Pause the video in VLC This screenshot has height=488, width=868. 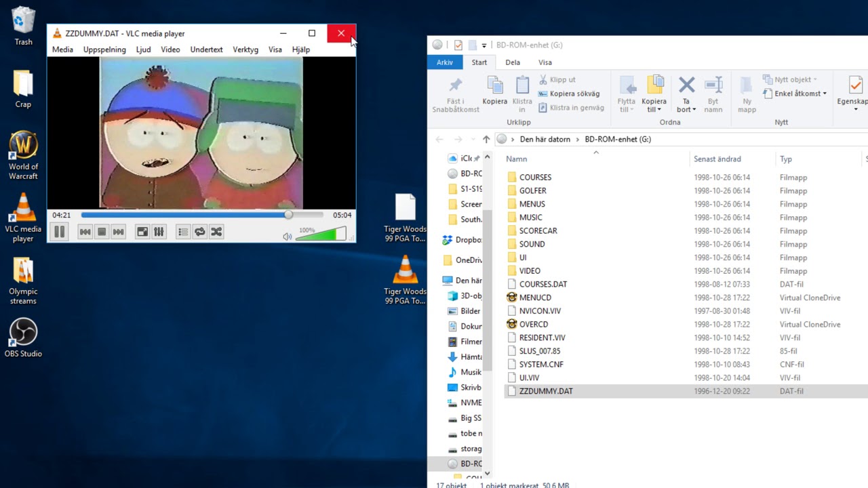(x=60, y=232)
